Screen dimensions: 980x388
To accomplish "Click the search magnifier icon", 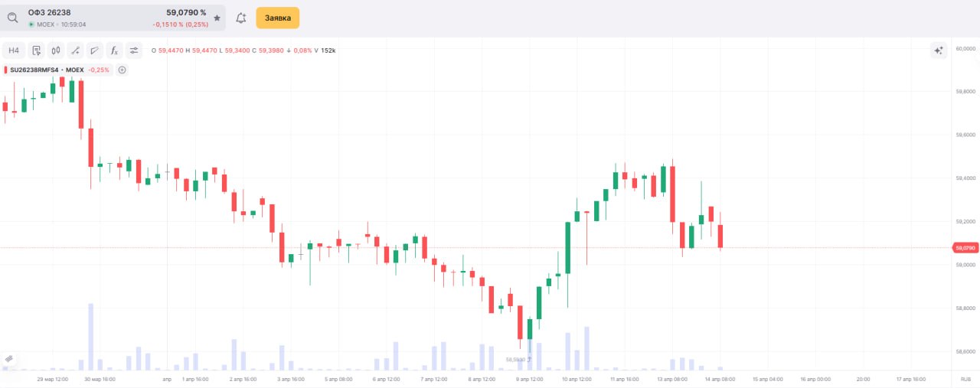I will tap(12, 18).
